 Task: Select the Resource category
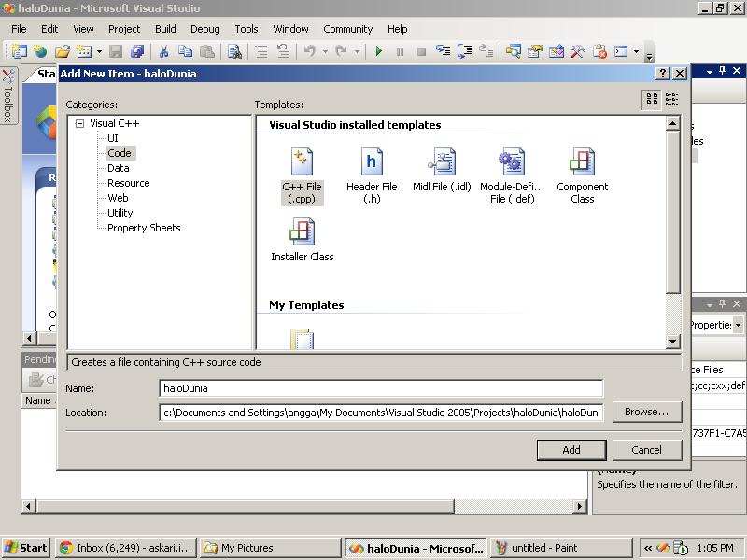pos(129,183)
